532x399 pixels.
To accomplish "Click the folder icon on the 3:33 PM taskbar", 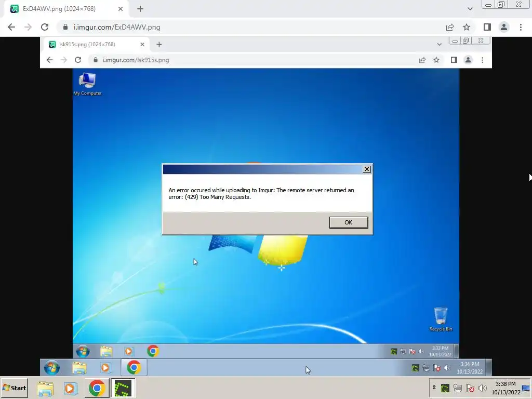I will point(106,351).
